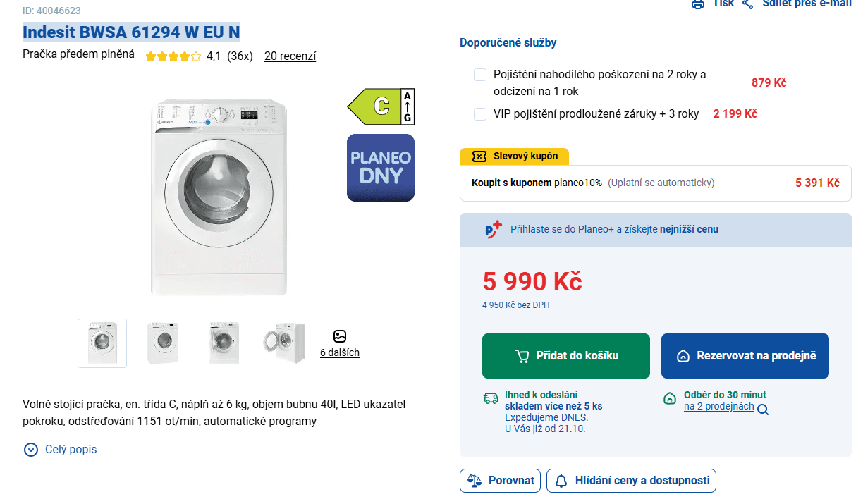This screenshot has width=863, height=504.
Task: Click 'Koupit s kuponem' coupon link
Action: click(x=511, y=183)
